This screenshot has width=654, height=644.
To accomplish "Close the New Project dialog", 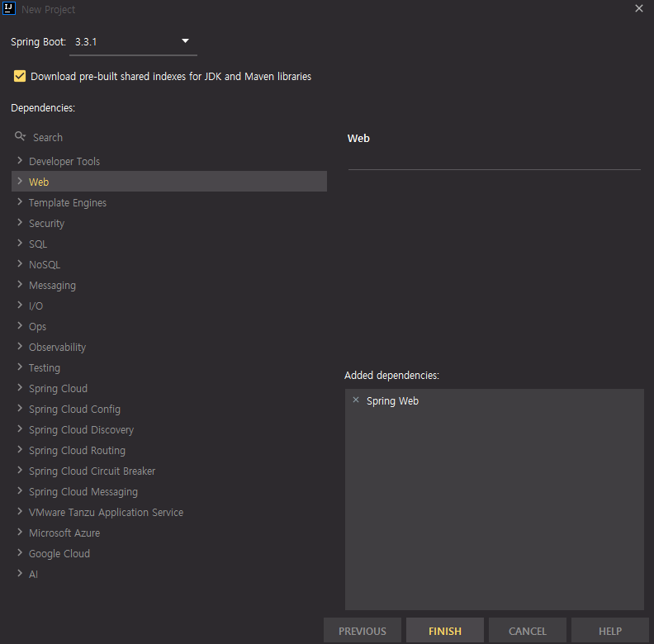I will [638, 9].
